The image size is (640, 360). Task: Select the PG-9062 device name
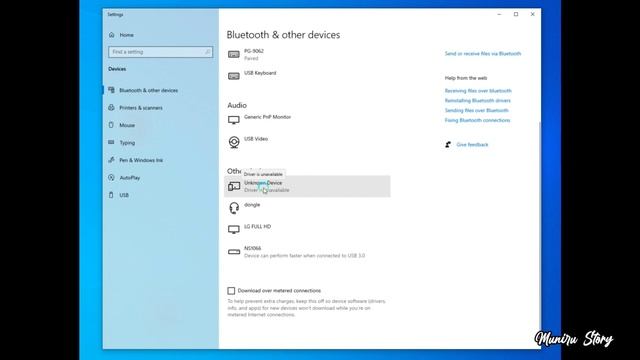click(x=254, y=51)
